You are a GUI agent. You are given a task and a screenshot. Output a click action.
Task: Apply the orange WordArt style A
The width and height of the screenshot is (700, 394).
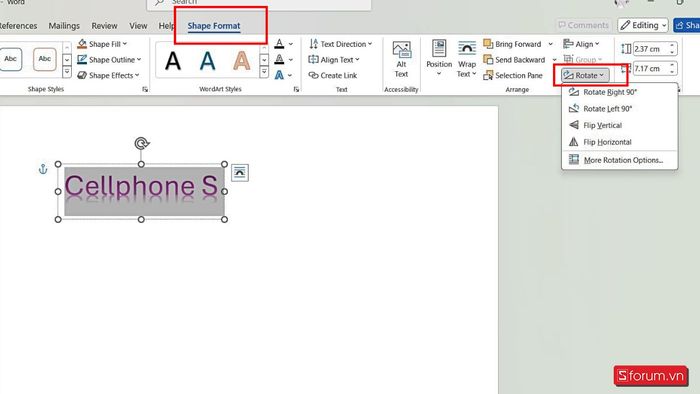pos(242,61)
